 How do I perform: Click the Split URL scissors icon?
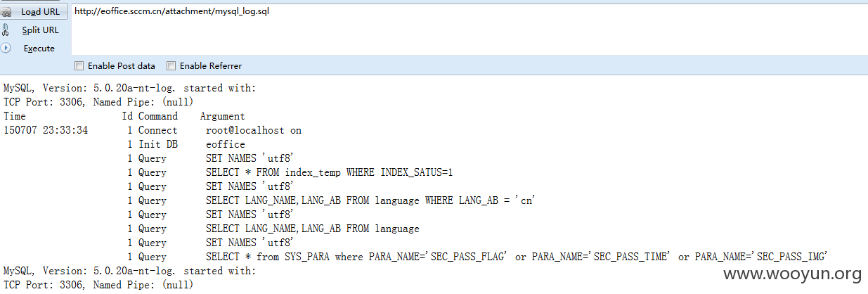[6, 30]
